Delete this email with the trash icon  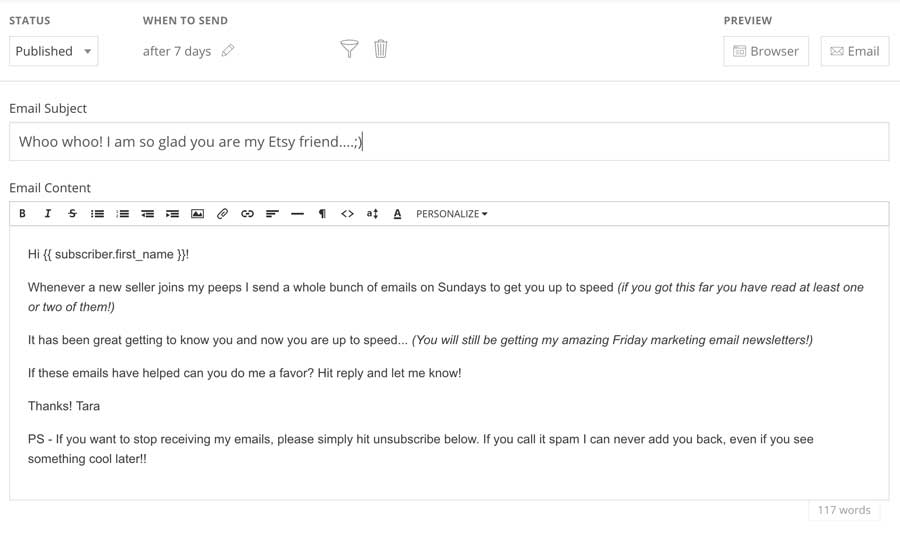click(x=381, y=49)
